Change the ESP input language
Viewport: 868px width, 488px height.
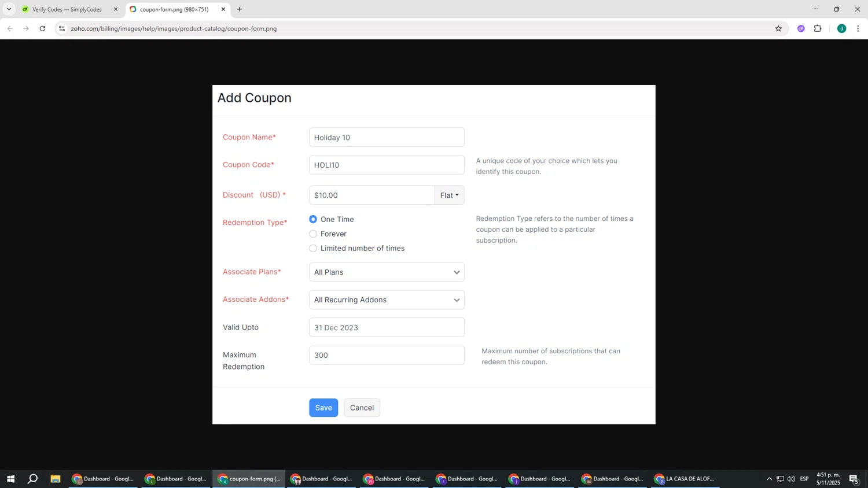804,479
